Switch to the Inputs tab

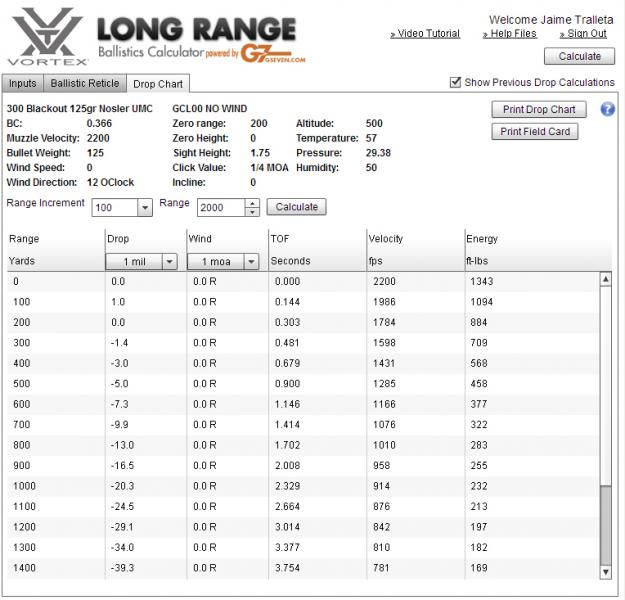tap(23, 84)
